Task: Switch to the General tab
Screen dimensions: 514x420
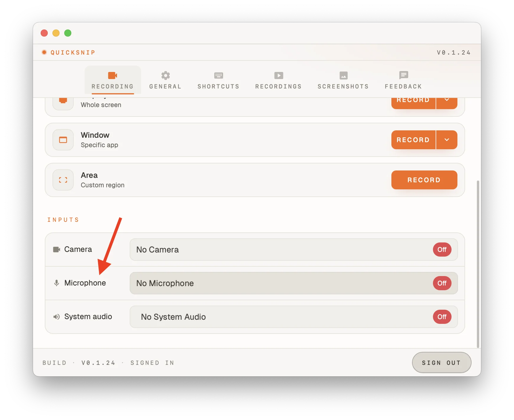Action: (x=165, y=80)
